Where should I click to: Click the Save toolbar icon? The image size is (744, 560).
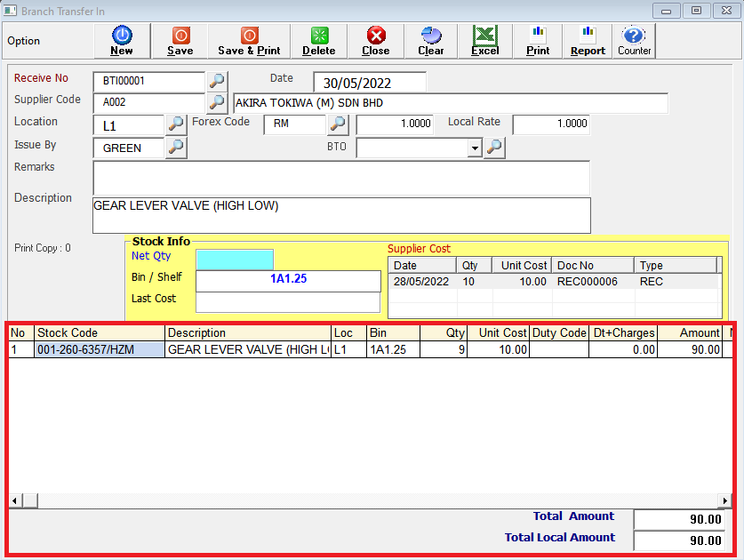click(x=180, y=41)
